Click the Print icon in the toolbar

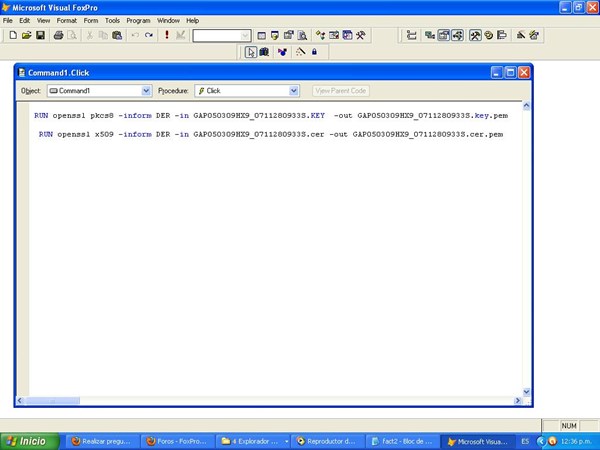point(58,35)
